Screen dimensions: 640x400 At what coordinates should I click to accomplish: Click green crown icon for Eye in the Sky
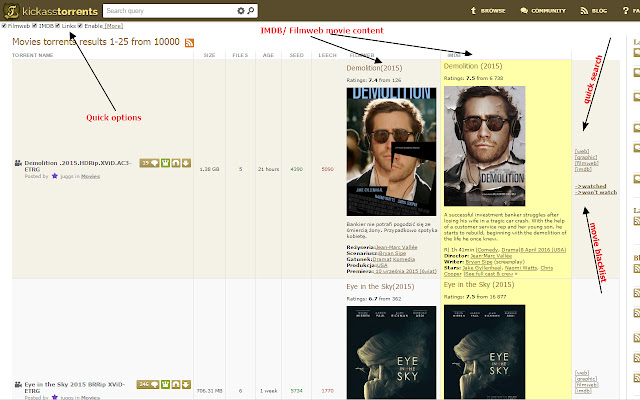[165, 384]
